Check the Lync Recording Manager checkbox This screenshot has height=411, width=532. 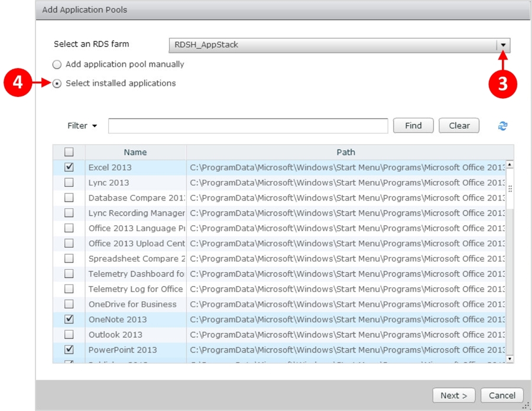(69, 212)
